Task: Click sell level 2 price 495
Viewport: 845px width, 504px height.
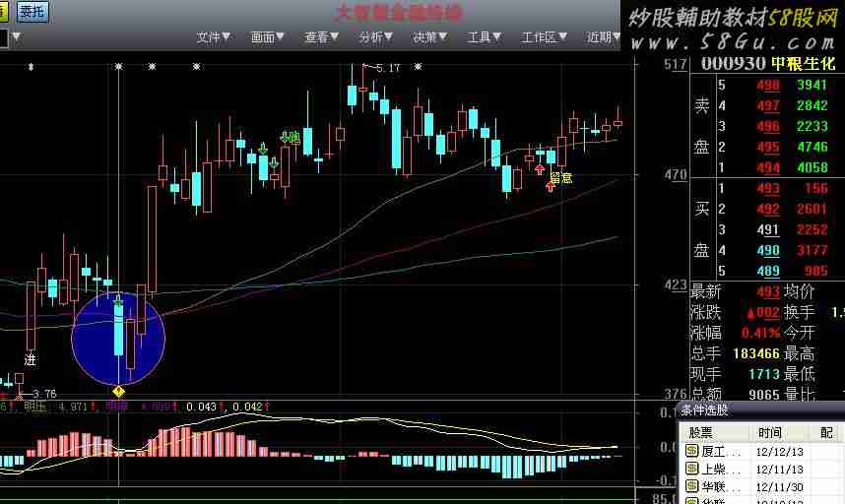Action: [768, 147]
